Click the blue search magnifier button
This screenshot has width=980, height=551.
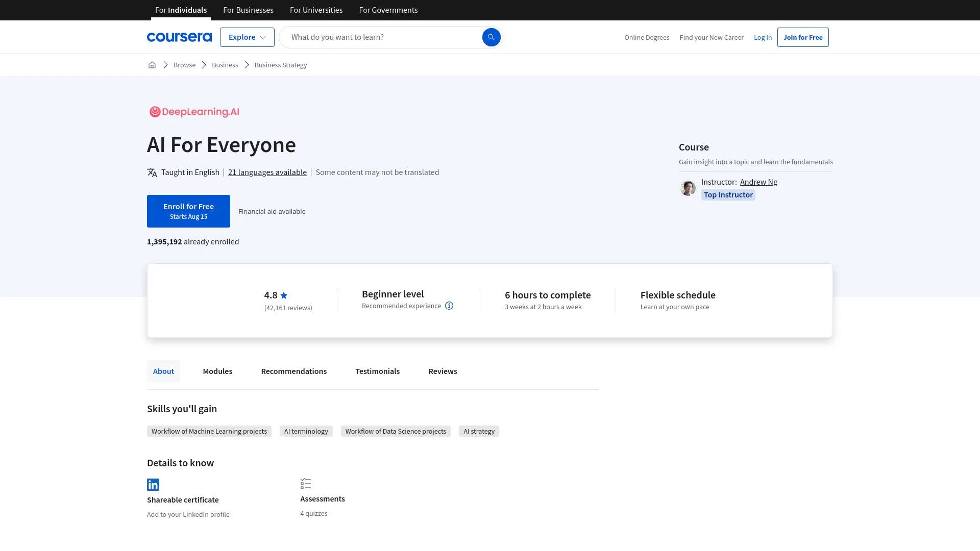pos(491,37)
